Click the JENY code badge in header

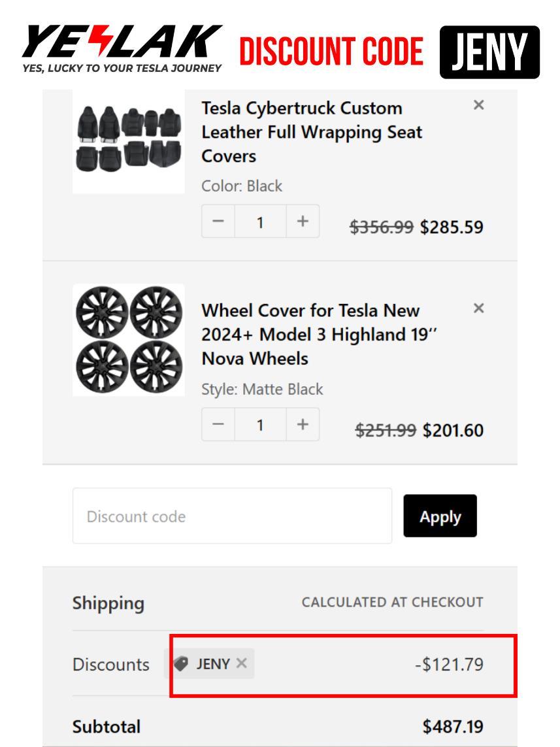pyautogui.click(x=489, y=52)
